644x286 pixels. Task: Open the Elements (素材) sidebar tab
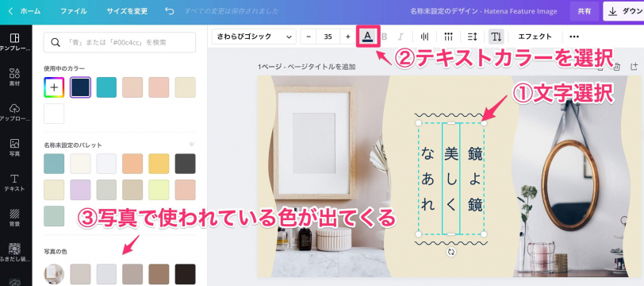point(15,77)
